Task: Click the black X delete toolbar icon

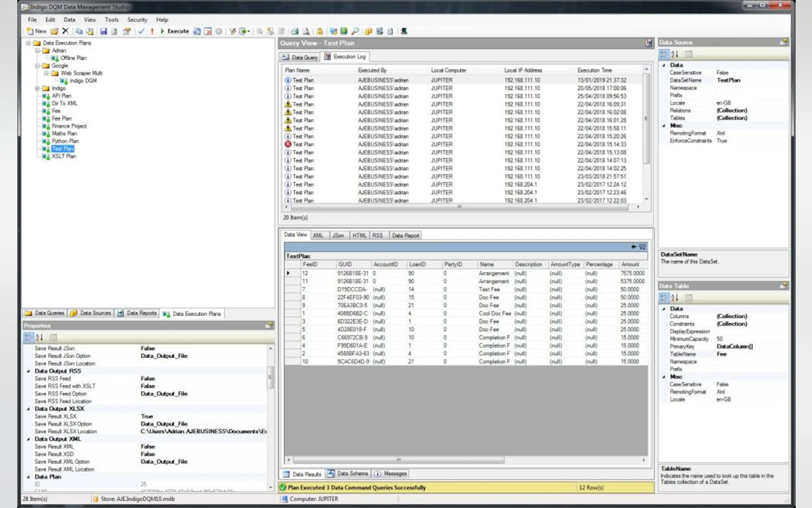Action: pyautogui.click(x=66, y=31)
